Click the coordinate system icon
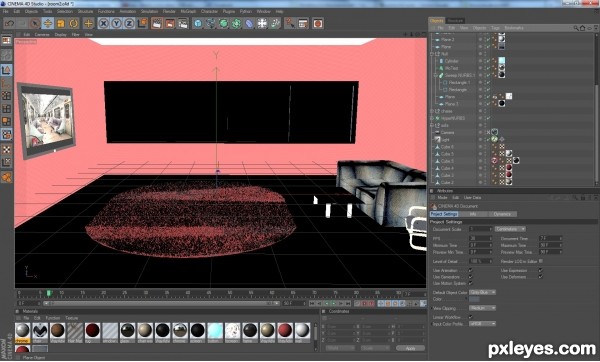The height and width of the screenshot is (362, 600). 142,24
